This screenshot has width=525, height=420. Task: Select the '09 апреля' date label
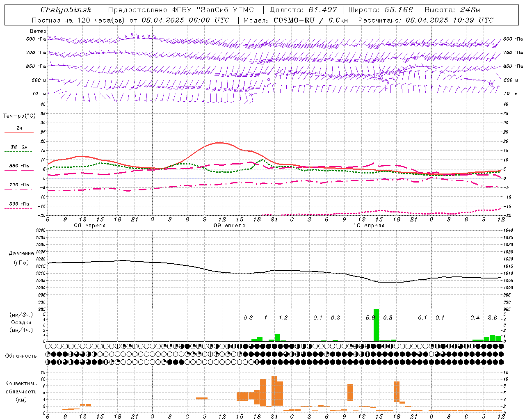(x=229, y=226)
